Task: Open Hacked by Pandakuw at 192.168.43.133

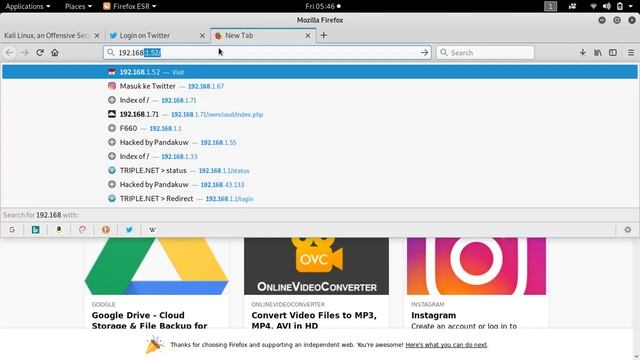Action: [x=320, y=184]
